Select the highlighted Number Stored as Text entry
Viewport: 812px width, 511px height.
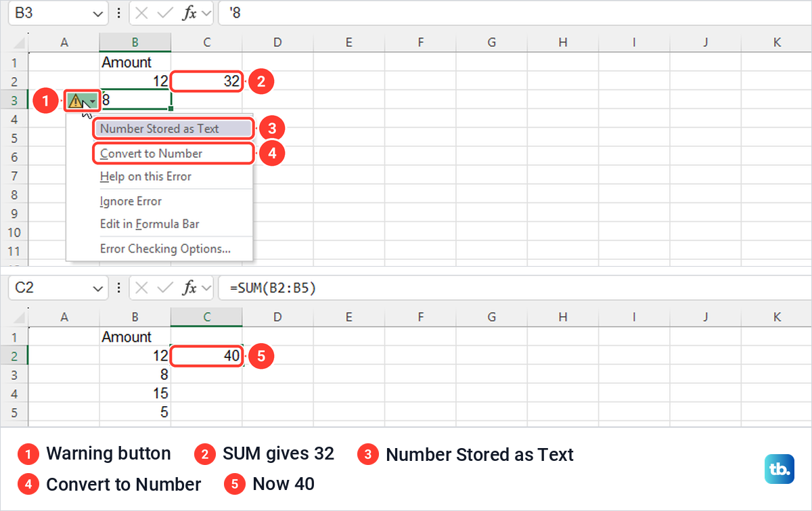click(x=173, y=129)
